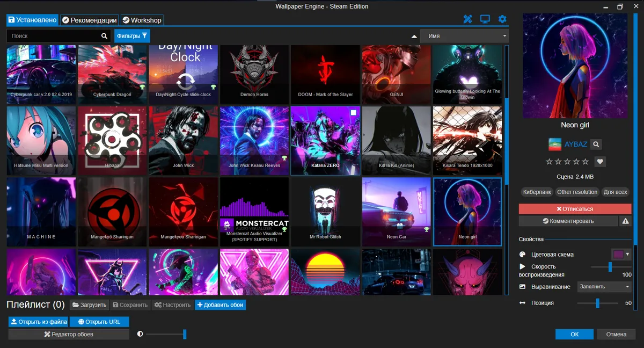Toggle ascending sort order arrow
This screenshot has height=348, width=644.
click(x=414, y=37)
